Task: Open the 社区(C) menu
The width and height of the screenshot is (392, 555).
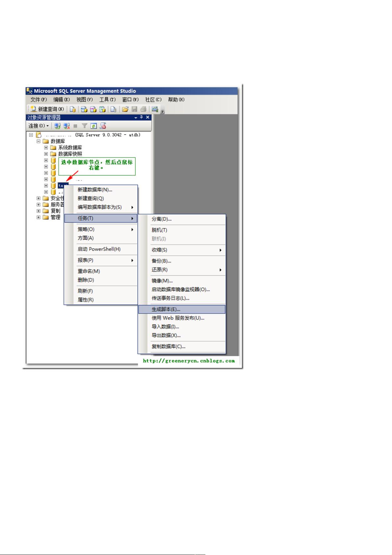Action: (153, 99)
